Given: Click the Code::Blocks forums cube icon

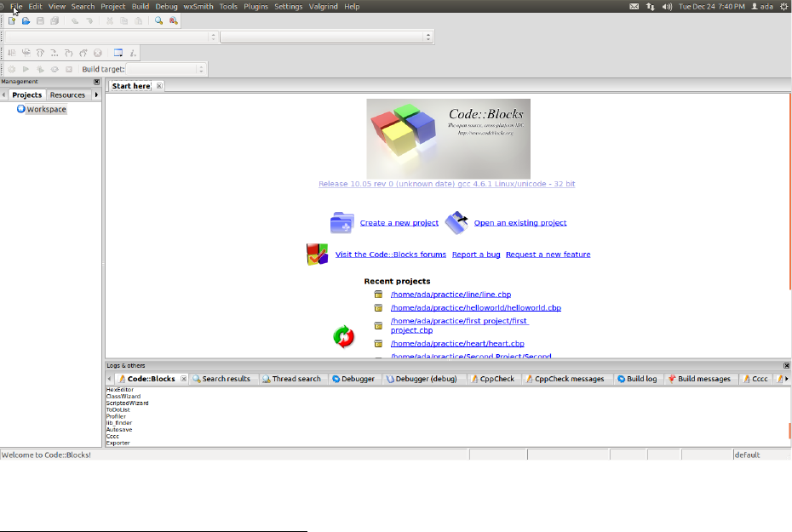Looking at the screenshot, I should click(x=317, y=254).
